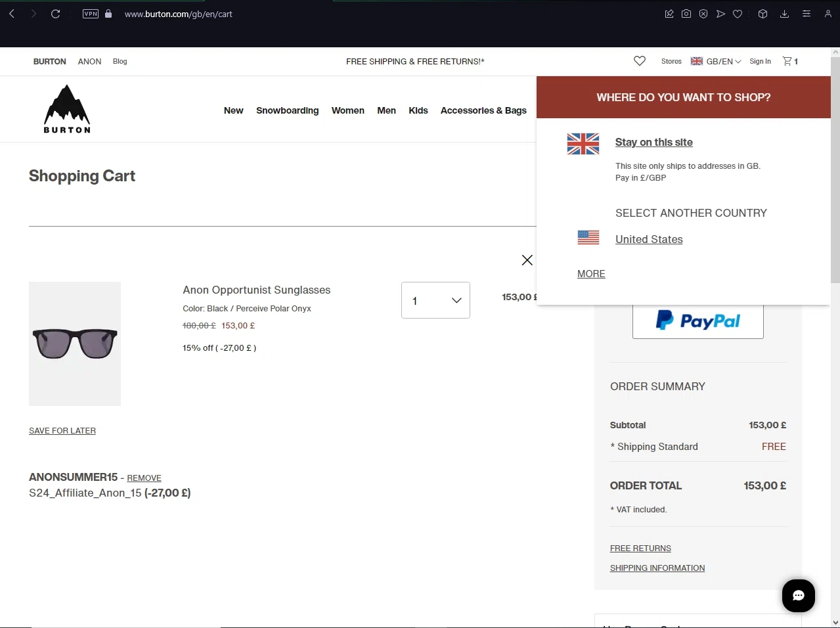Open the Pinboards icon in browser toolbar
The height and width of the screenshot is (628, 840).
[669, 14]
